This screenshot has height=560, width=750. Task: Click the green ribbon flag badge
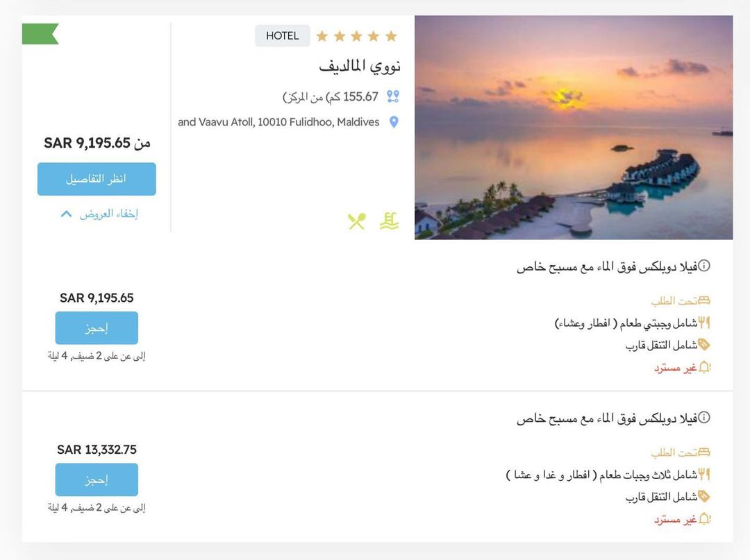[40, 34]
